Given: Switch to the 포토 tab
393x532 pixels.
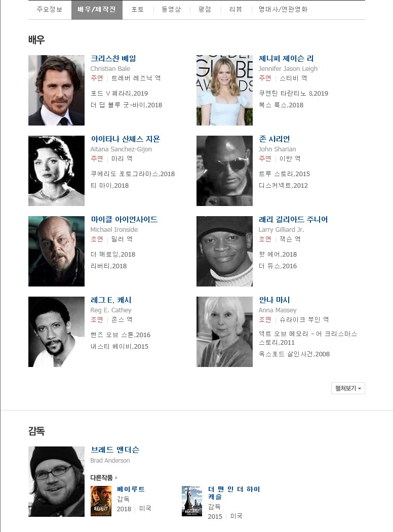Looking at the screenshot, I should [x=137, y=10].
